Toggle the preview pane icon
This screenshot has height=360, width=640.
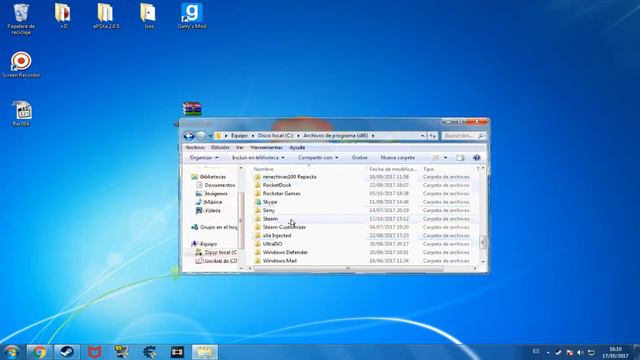coord(460,158)
